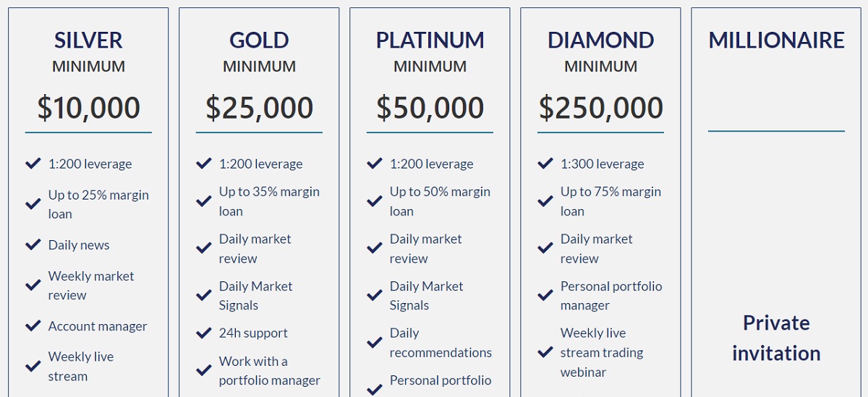
Task: Click the checkmark next to Weekly live stream trading webinar
Action: coord(545,352)
